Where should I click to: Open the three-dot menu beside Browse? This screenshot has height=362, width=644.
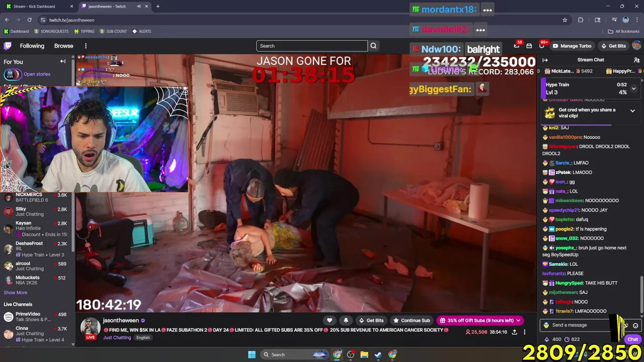86,46
